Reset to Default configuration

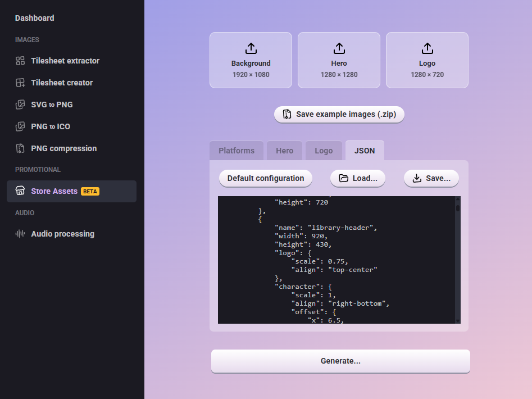pyautogui.click(x=266, y=178)
